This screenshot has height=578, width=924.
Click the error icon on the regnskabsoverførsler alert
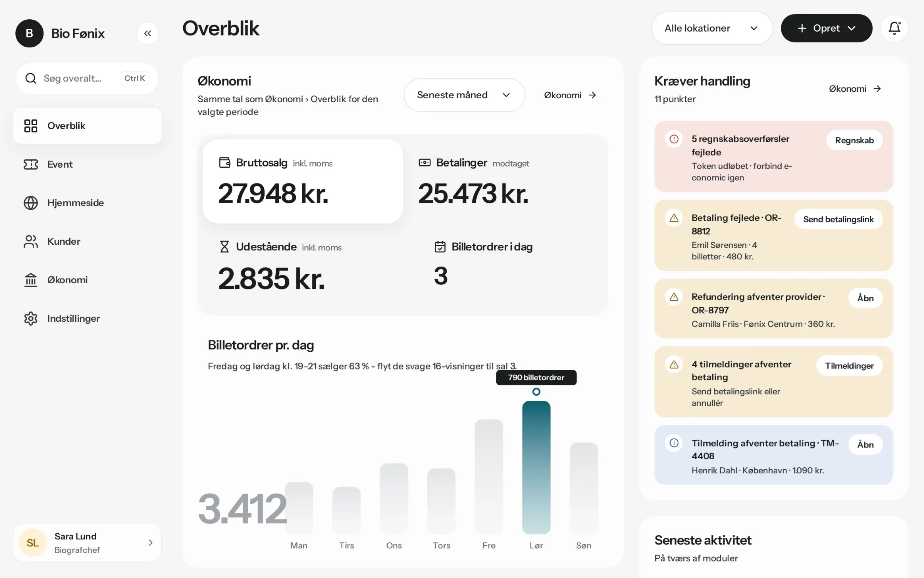[674, 139]
